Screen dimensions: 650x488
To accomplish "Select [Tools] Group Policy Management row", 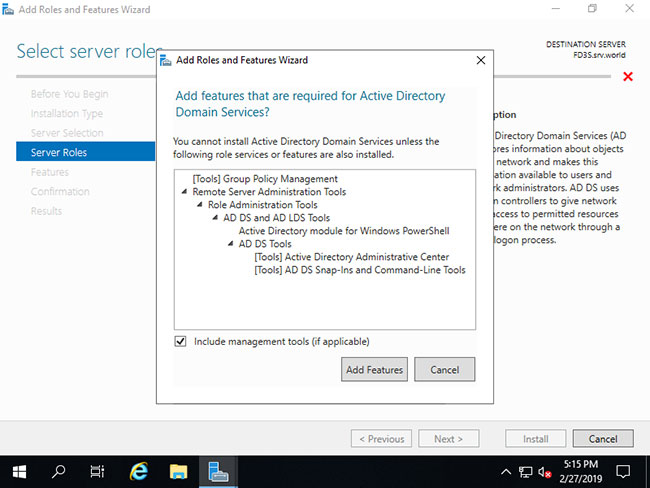I will point(265,179).
